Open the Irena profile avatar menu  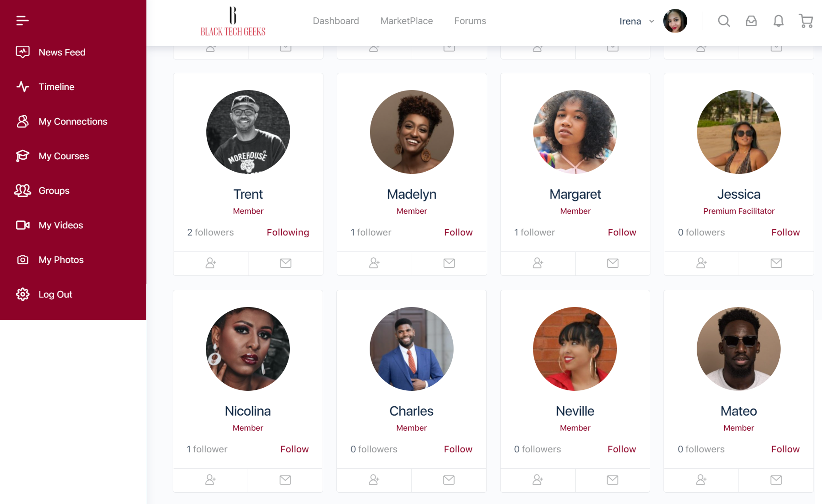[675, 21]
